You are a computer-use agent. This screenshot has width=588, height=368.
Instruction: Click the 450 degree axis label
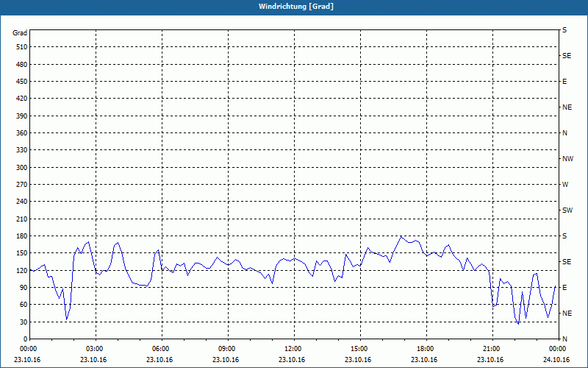coord(21,82)
